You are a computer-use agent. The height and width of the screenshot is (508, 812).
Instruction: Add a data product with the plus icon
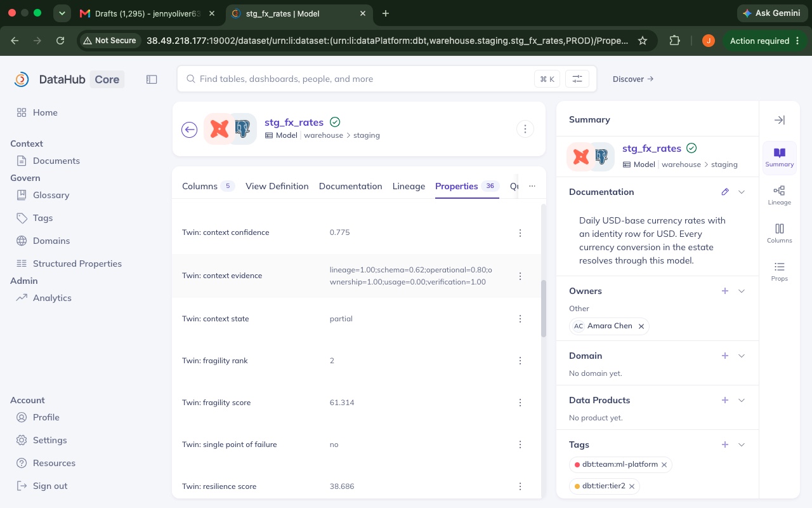(x=725, y=400)
